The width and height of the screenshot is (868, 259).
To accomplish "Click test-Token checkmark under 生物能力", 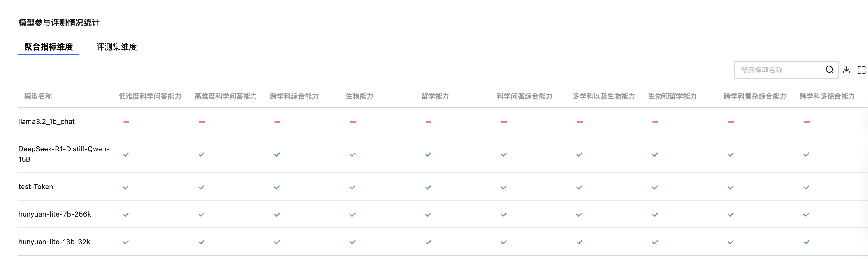I will coord(352,187).
